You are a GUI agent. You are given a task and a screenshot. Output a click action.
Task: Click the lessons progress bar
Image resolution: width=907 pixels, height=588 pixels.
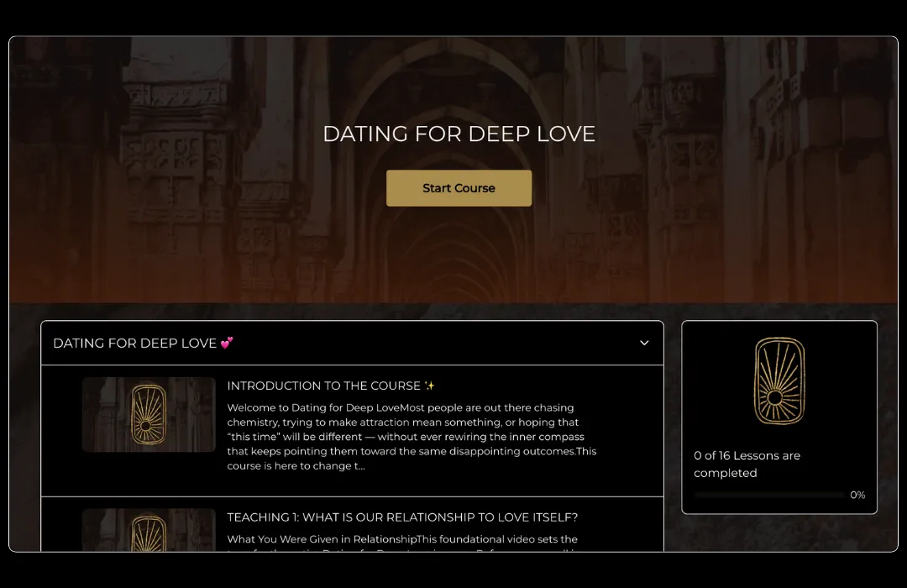point(768,495)
